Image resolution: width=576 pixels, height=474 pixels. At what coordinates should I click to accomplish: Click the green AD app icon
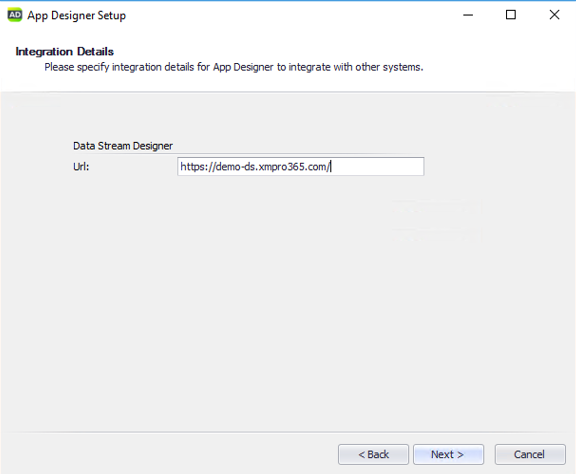[15, 15]
